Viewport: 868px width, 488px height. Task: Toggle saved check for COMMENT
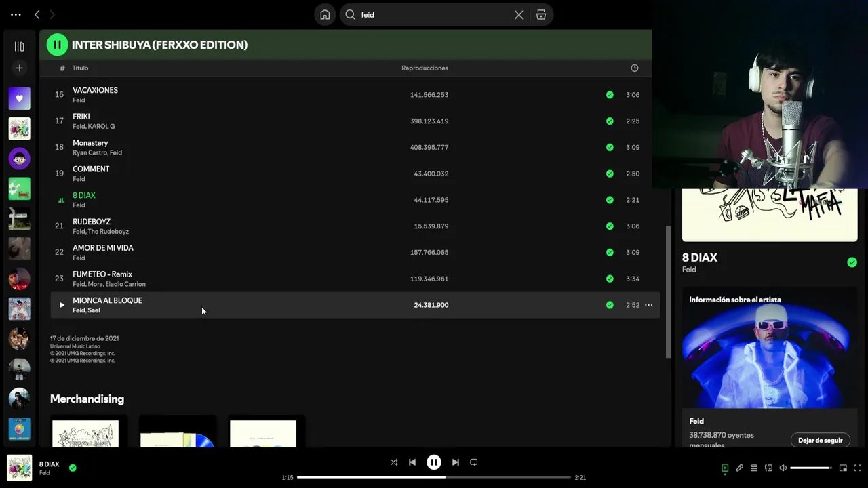pos(610,174)
